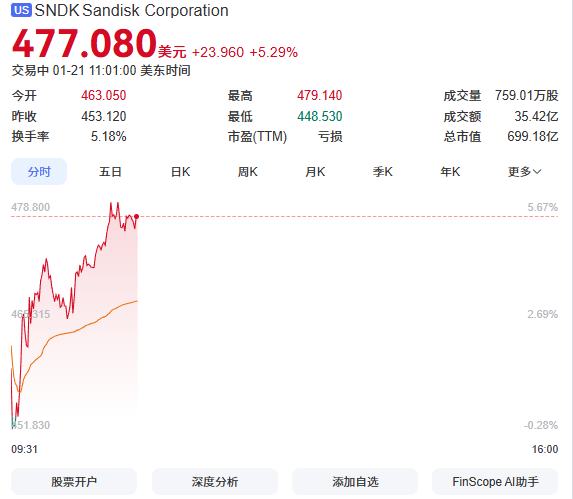Click the trading status timestamp 01-21 11:01:00
The width and height of the screenshot is (573, 499).
pos(94,71)
